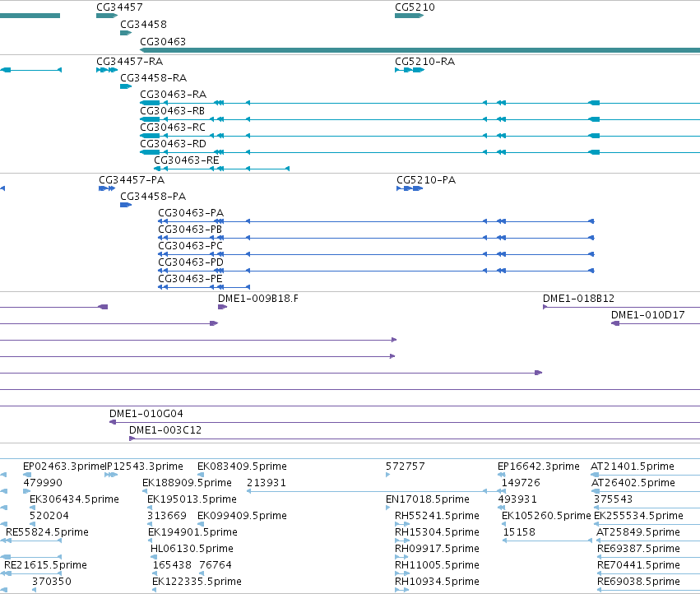700x594 pixels.
Task: Select EST EP16642.3prime
Action: [x=539, y=466]
